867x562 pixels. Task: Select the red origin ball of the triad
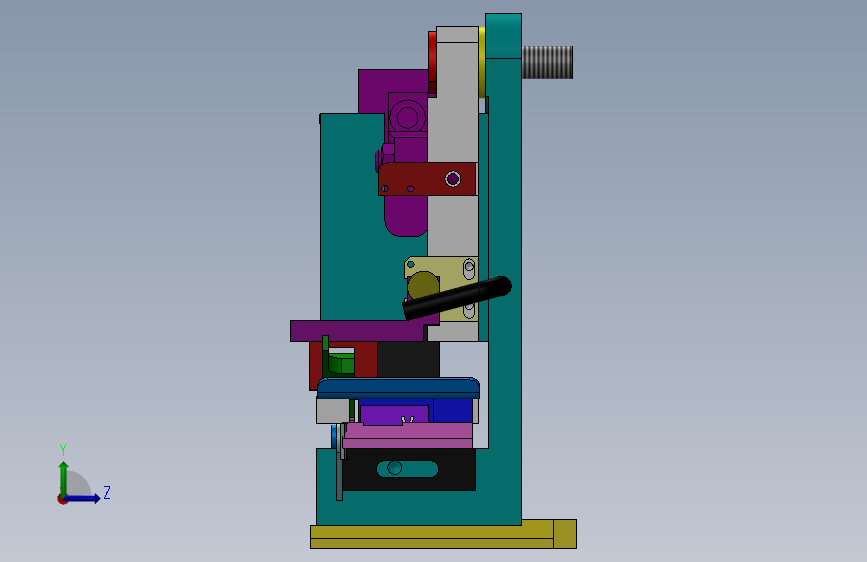(x=62, y=499)
